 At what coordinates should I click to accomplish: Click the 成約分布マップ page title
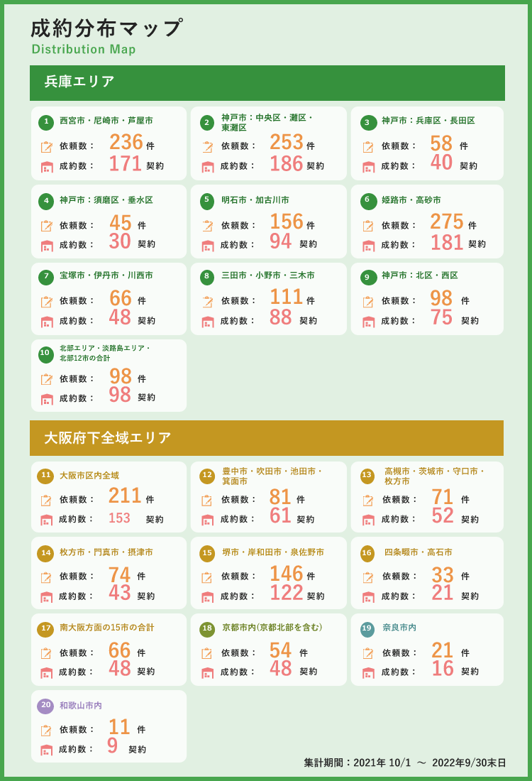click(106, 28)
